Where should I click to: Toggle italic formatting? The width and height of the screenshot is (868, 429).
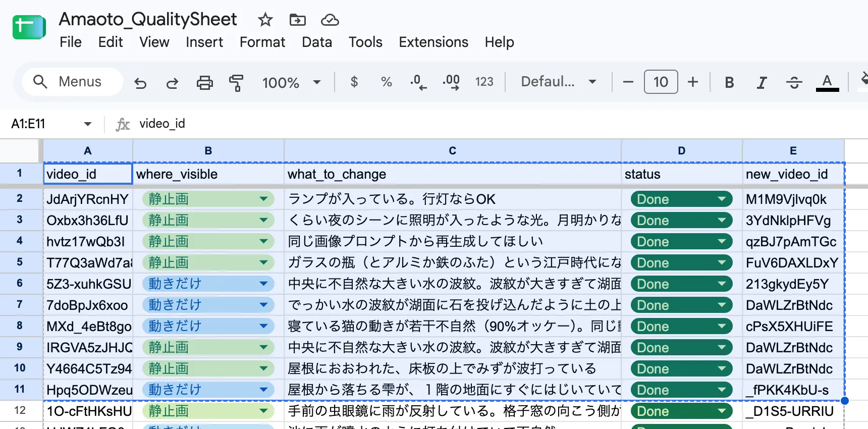pyautogui.click(x=762, y=82)
